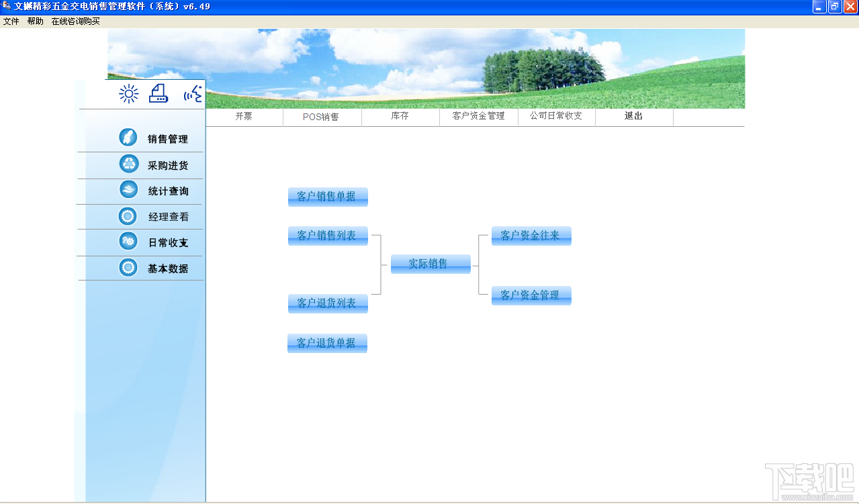Open 客户销售列表 button
The height and width of the screenshot is (504, 859).
(328, 236)
